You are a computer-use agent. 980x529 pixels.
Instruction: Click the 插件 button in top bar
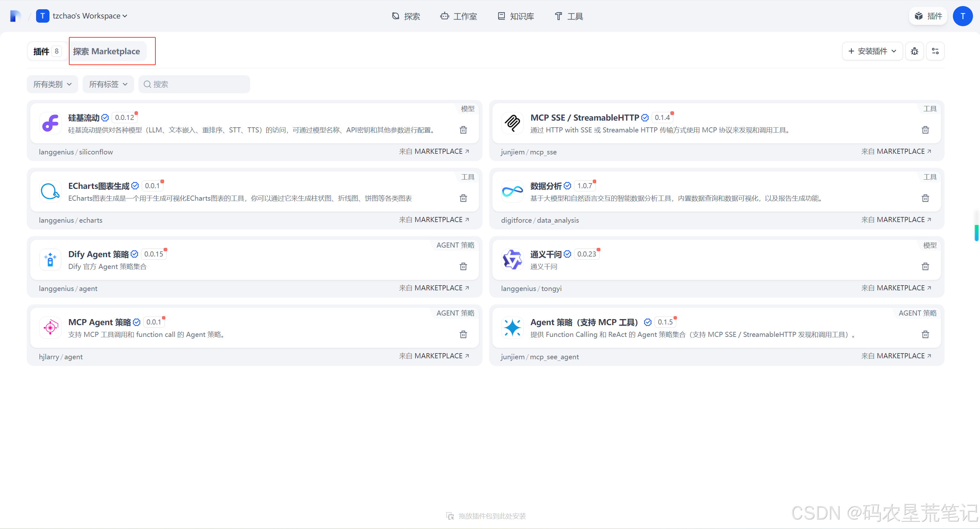(x=928, y=16)
